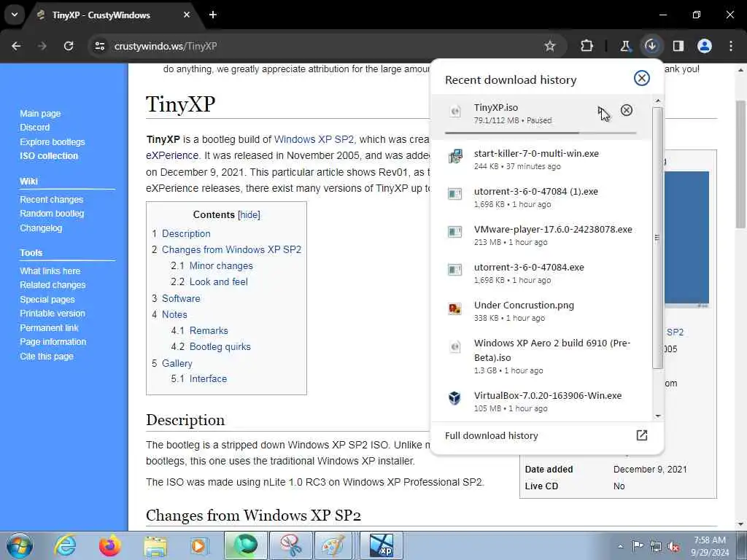This screenshot has width=747, height=560.
Task: Open Chrome's three-dot menu
Action: 731,46
